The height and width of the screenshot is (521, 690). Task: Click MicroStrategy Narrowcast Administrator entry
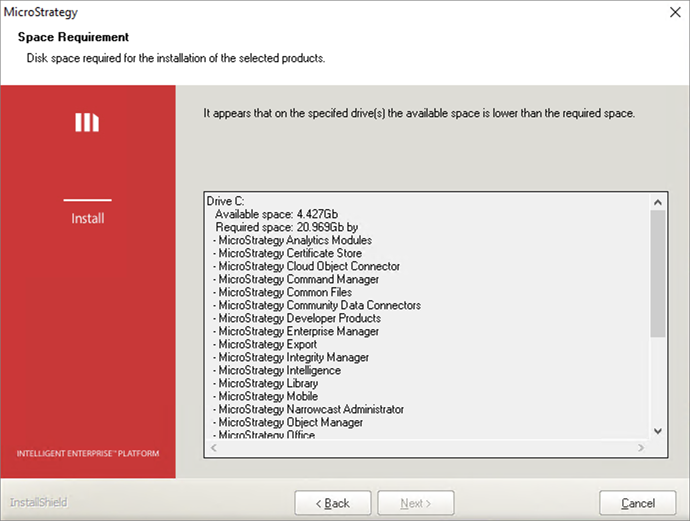point(309,409)
